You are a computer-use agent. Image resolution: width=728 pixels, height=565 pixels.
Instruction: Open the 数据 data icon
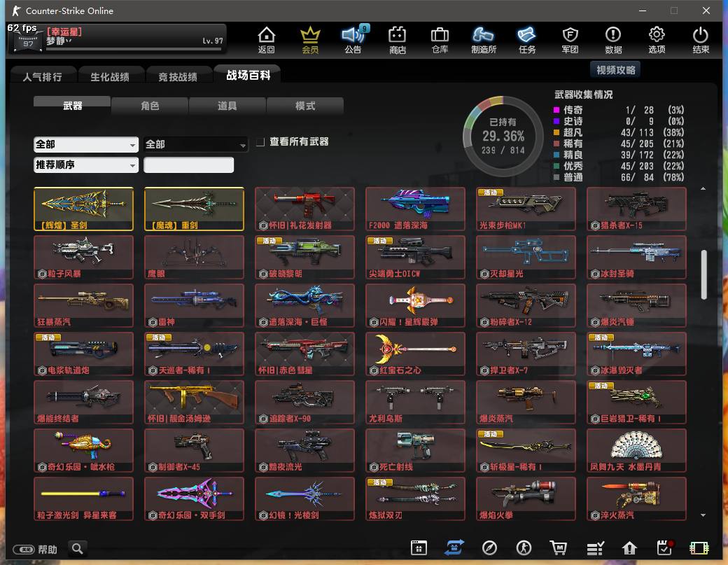[613, 39]
